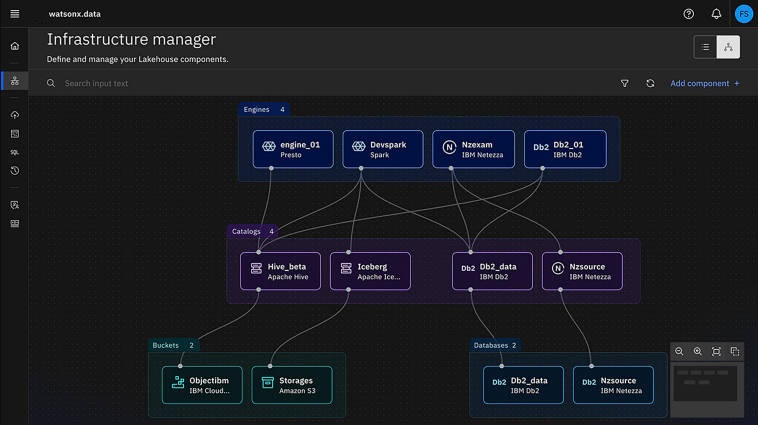Click the Netezza icon on Nzexam
This screenshot has width=758, height=425.
(x=449, y=147)
